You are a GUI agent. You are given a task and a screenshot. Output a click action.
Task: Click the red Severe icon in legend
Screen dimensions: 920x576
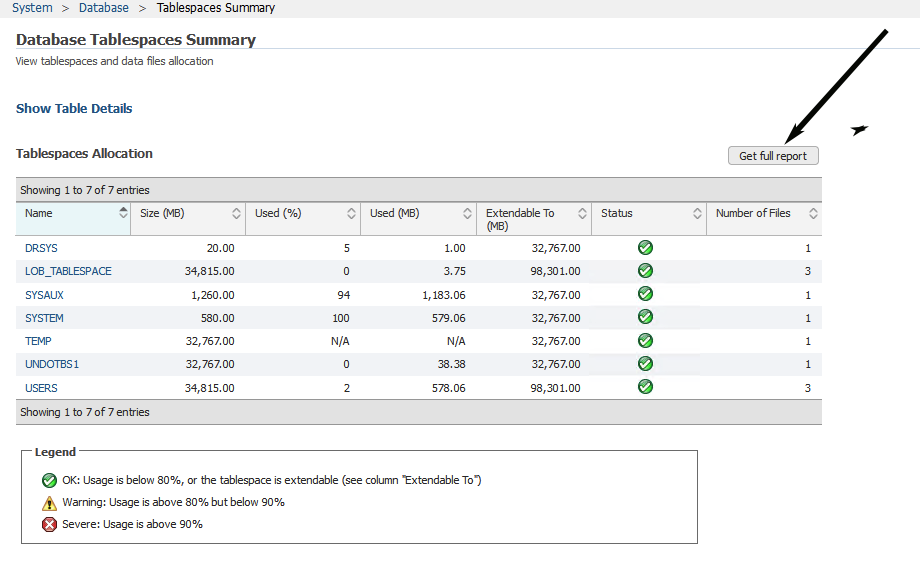coord(50,524)
